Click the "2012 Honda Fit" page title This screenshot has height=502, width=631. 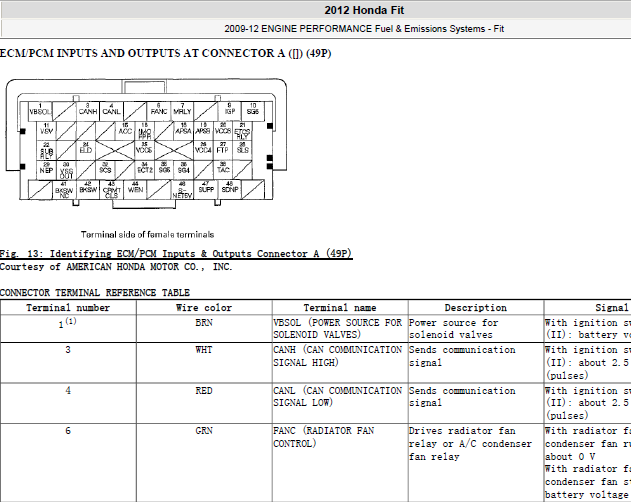(x=364, y=10)
